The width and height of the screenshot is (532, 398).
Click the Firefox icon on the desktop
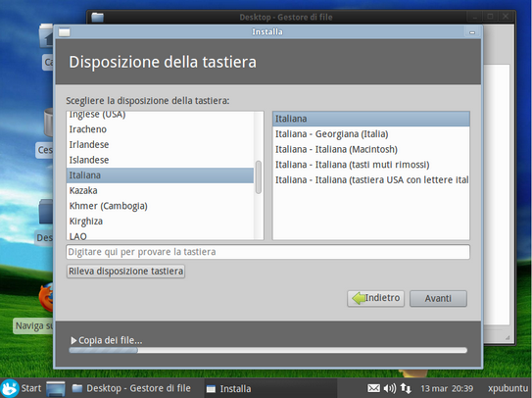(46, 297)
